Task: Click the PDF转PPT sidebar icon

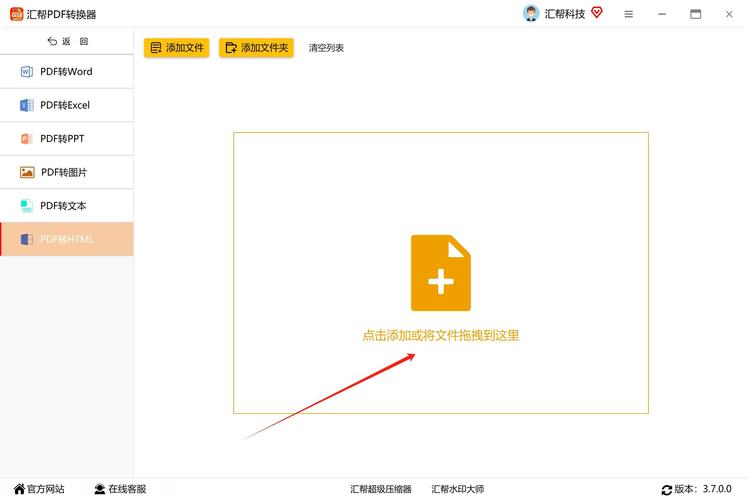Action: (x=27, y=139)
